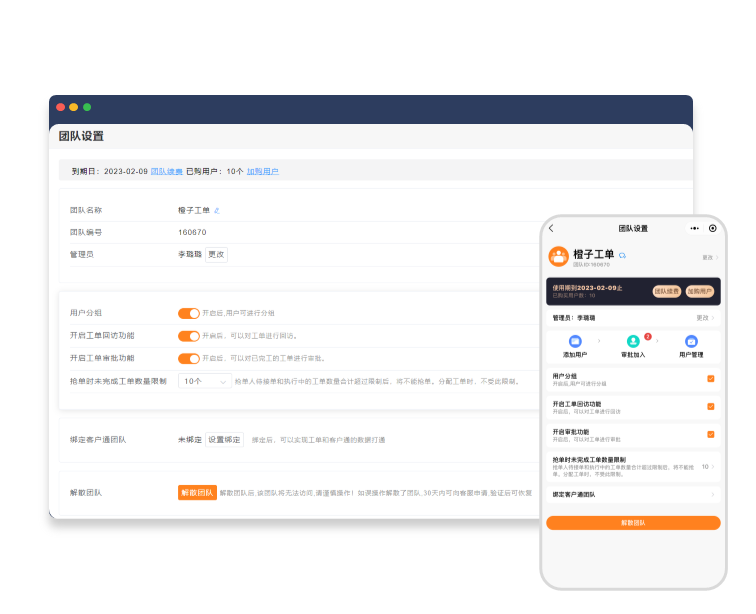Tap the back arrow in phone header
756x614 pixels.
552,229
